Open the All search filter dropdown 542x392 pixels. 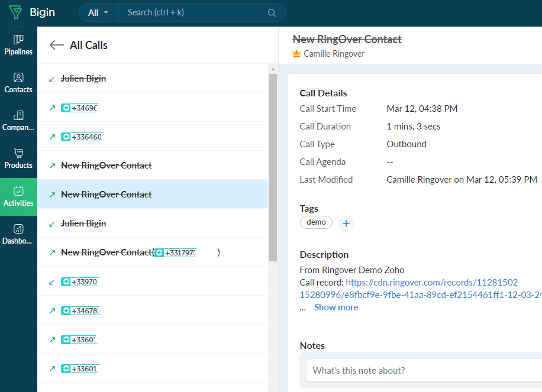pos(98,13)
